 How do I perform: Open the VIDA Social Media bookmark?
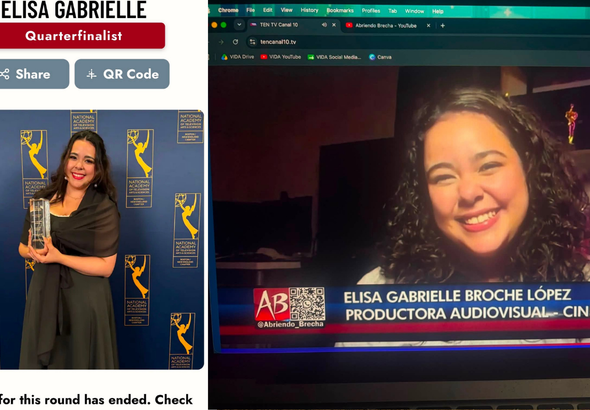[x=334, y=57]
